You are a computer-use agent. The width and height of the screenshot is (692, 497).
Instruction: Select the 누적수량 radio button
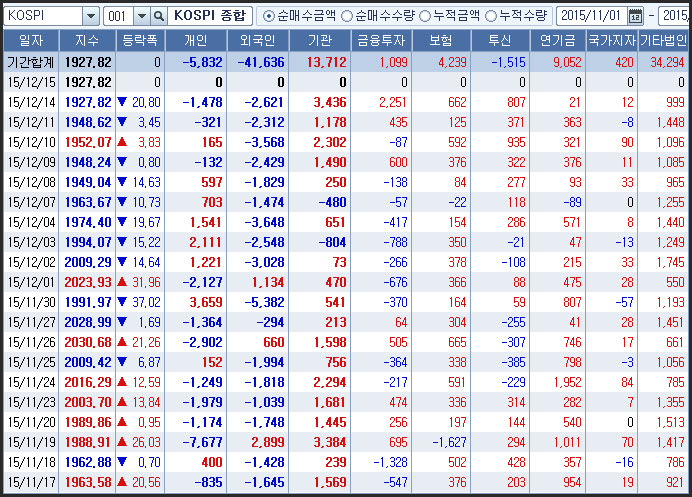490,16
